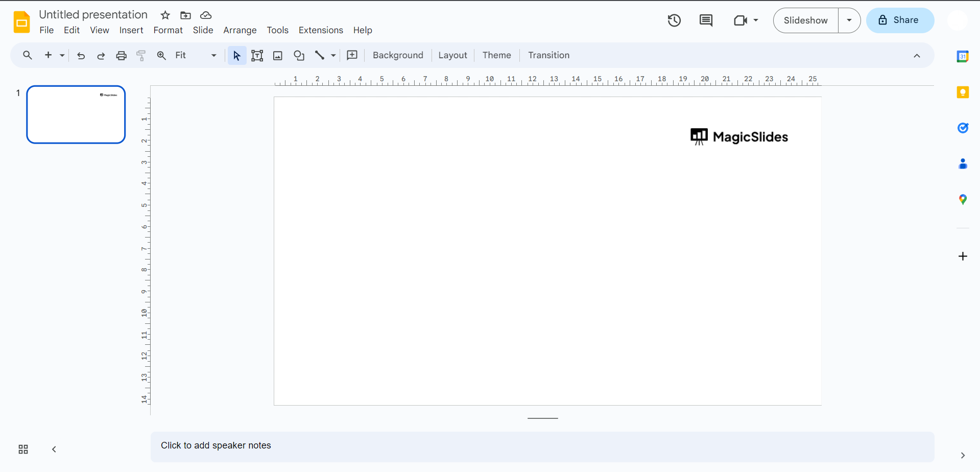
Task: Click the Layout button
Action: 452,55
